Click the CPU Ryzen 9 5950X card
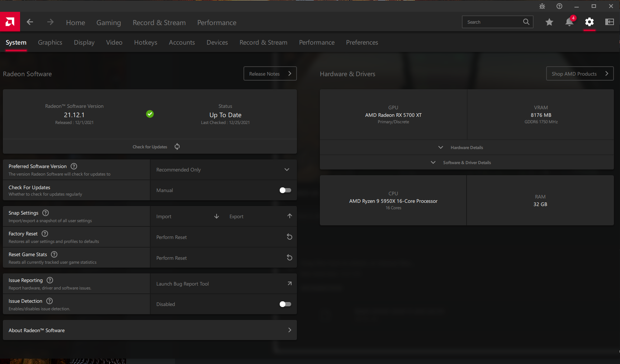The image size is (620, 364). pyautogui.click(x=393, y=200)
